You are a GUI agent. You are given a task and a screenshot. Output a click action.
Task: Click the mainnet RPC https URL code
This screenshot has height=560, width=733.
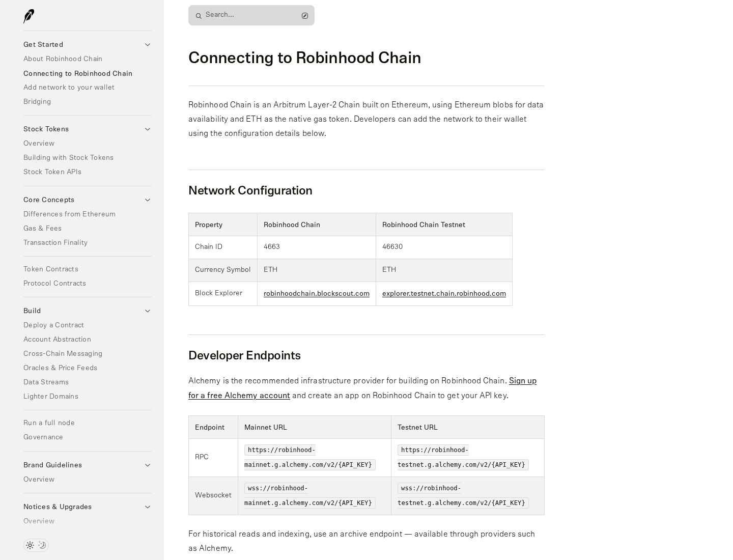[309, 457]
